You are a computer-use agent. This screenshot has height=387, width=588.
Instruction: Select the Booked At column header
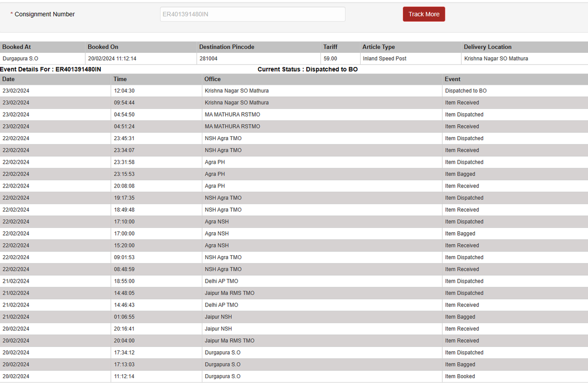coord(17,47)
